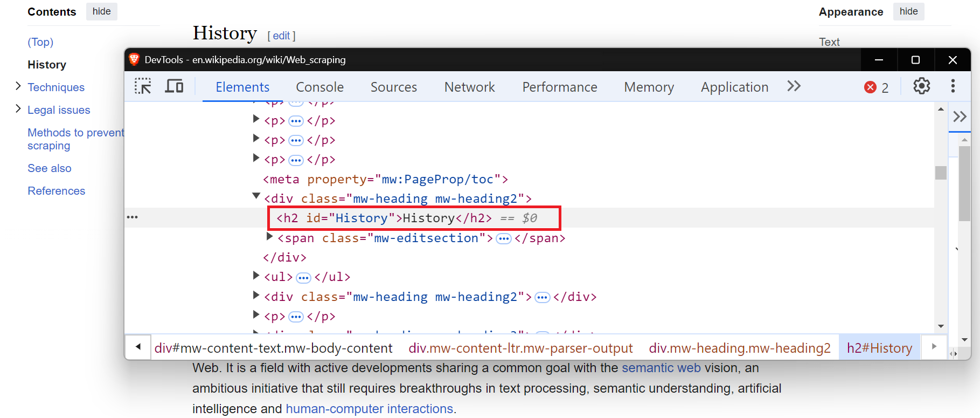Image resolution: width=980 pixels, height=418 pixels.
Task: Click the left-arrow icon in the breadcrumb bar
Action: point(138,347)
